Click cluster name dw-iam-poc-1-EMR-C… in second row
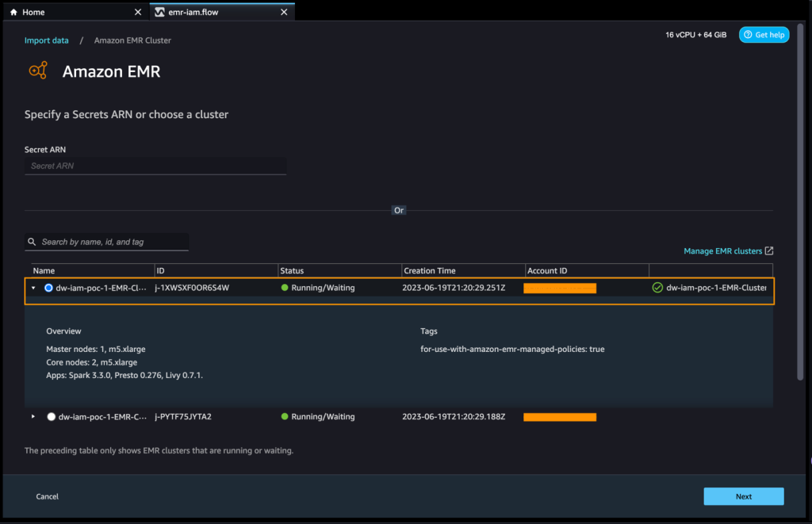Viewport: 812px width, 524px height. 102,416
